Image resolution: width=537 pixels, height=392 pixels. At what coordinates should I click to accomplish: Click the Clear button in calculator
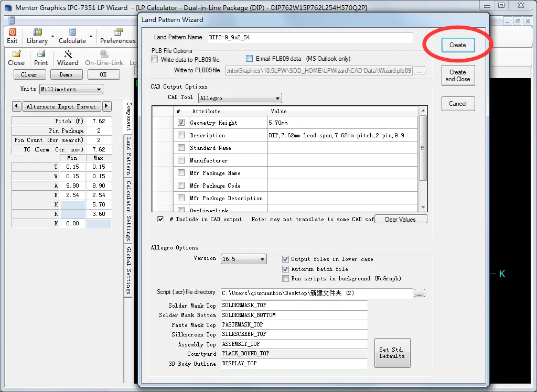[x=30, y=74]
